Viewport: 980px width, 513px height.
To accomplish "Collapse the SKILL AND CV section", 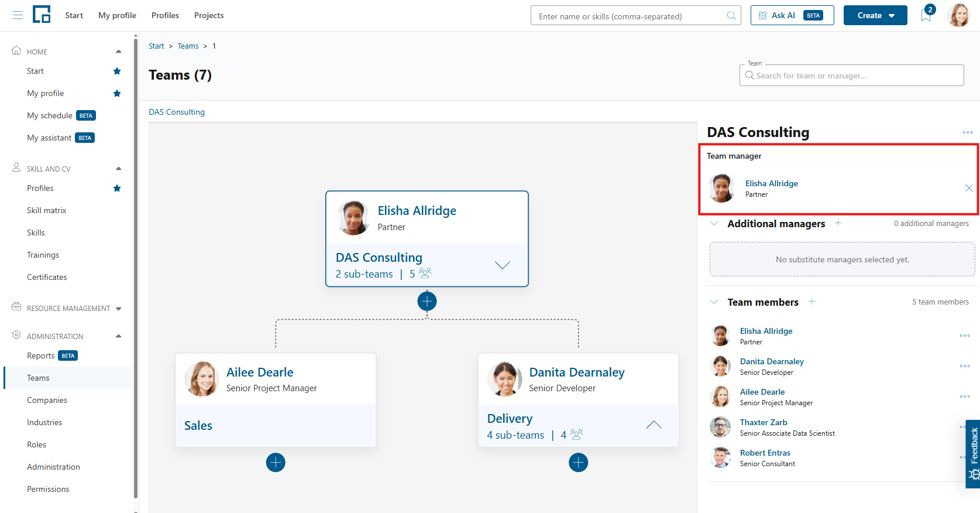I will 118,169.
